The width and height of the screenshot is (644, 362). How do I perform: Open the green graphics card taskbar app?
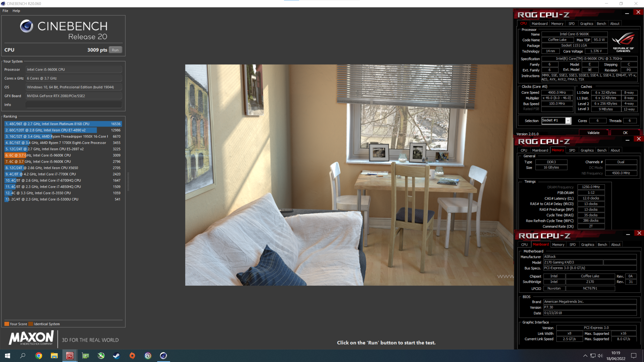click(x=85, y=355)
